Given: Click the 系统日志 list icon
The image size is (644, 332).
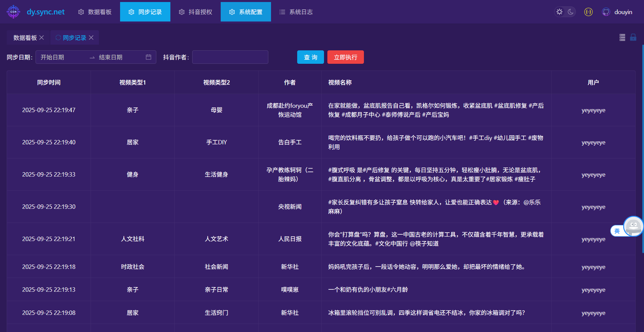Looking at the screenshot, I should click(282, 12).
